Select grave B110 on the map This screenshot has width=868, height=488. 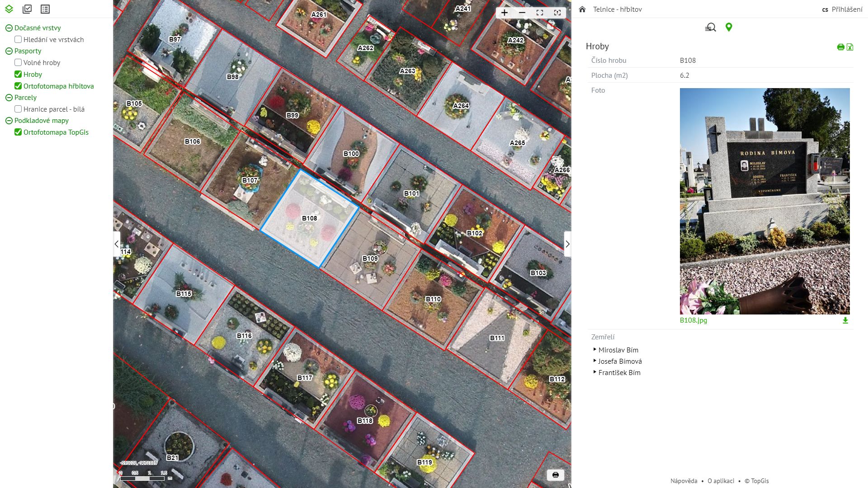tap(433, 299)
